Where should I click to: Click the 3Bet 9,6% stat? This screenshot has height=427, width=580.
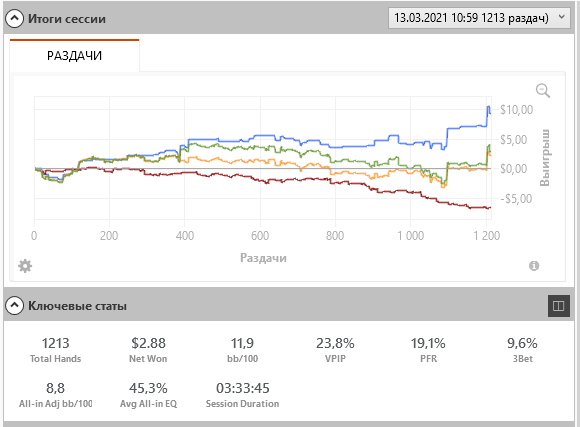coord(522,350)
